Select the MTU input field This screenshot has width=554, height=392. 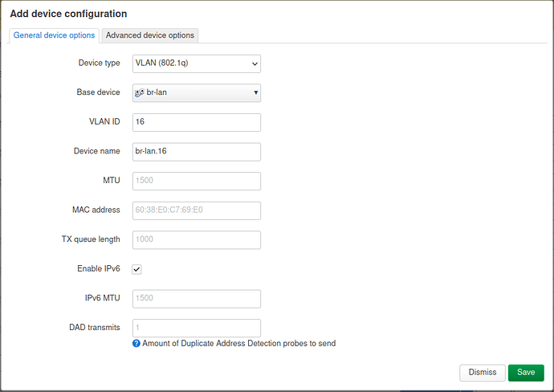197,181
